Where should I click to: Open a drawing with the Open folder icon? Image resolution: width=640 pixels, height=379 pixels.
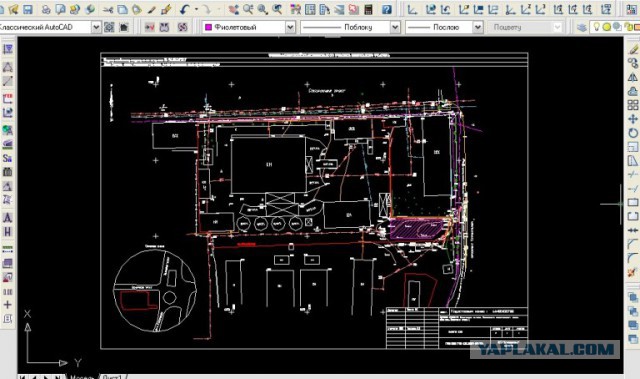pos(13,9)
